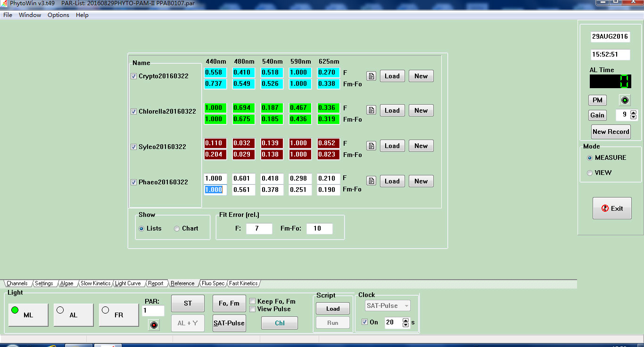
Task: Switch to the Light Curve tab
Action: (x=128, y=283)
